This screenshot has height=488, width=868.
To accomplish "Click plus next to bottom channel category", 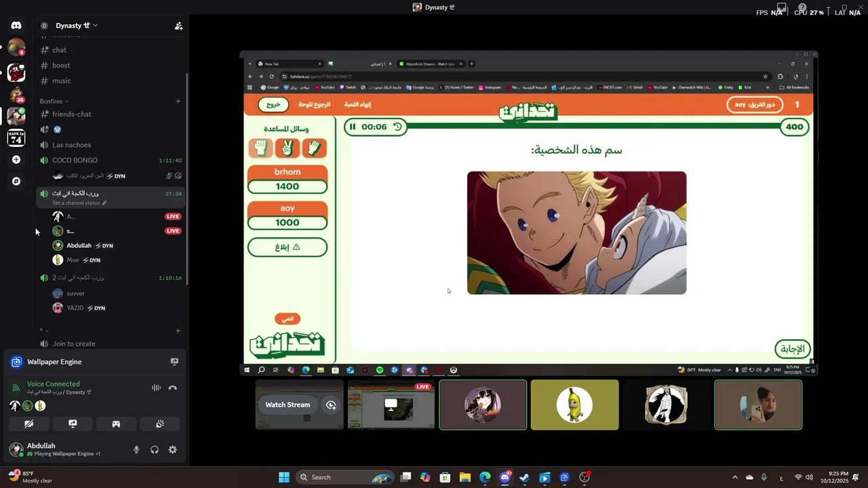I will 178,331.
